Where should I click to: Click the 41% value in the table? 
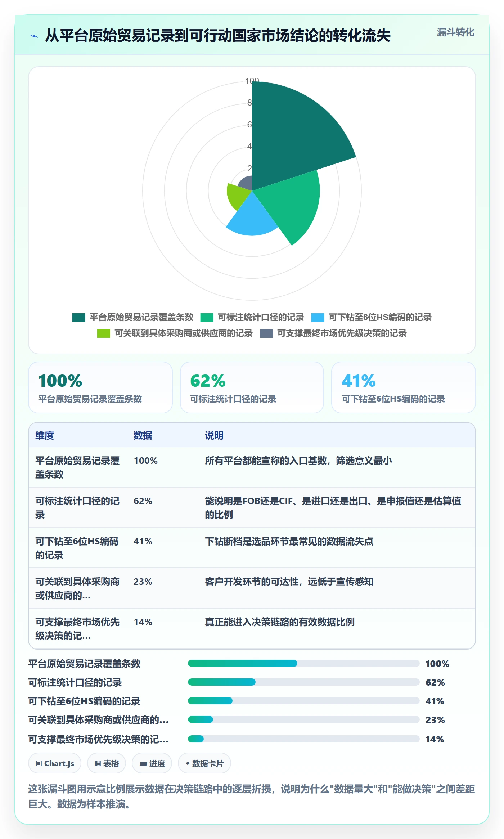143,541
